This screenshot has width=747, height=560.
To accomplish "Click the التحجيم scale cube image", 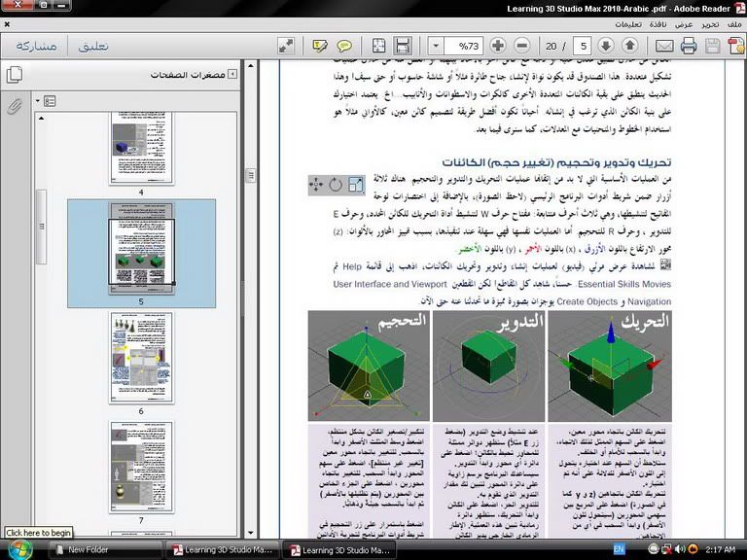I will point(369,367).
